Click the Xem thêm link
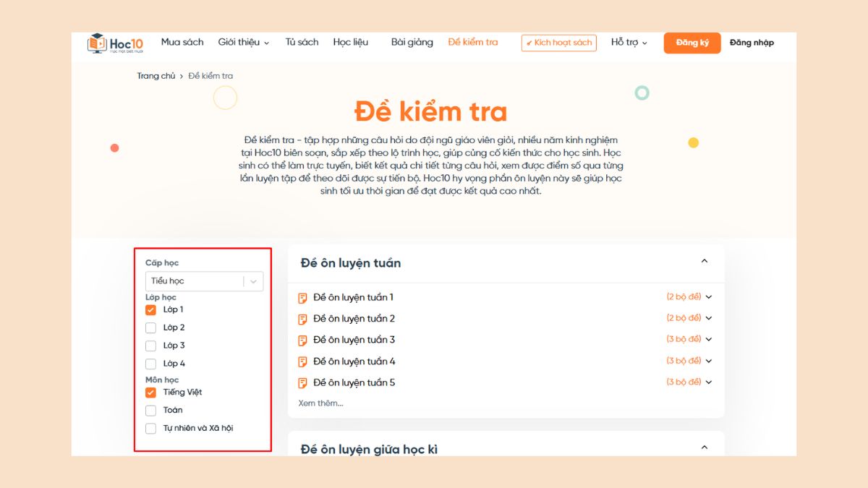This screenshot has width=868, height=488. coord(320,403)
